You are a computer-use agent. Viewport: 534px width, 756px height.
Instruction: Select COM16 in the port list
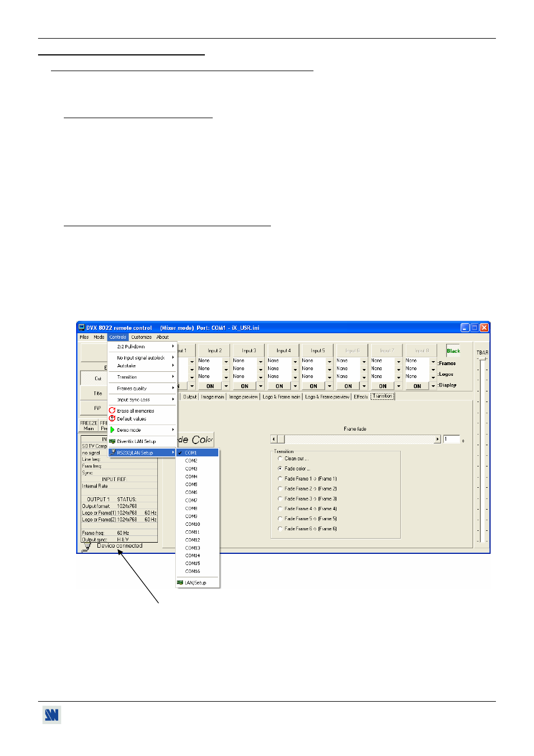click(198, 571)
